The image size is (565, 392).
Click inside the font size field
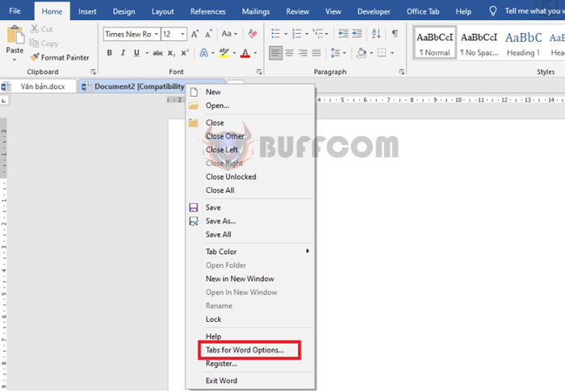[x=170, y=34]
